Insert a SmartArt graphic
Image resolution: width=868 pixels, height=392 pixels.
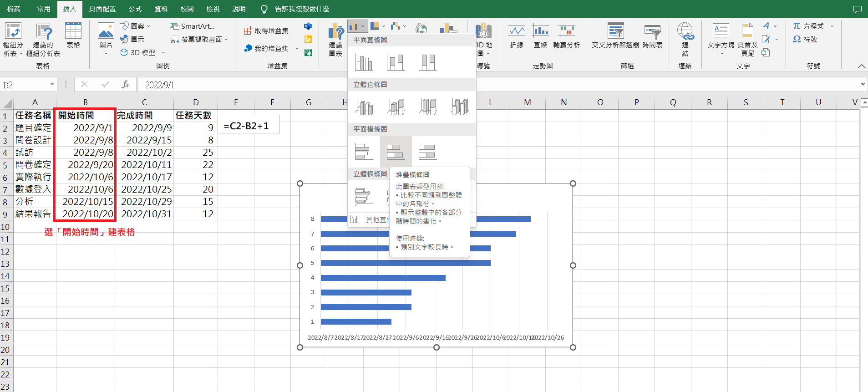click(192, 26)
